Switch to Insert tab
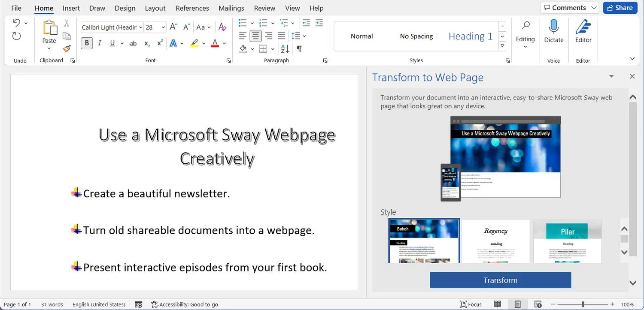The image size is (644, 310). pos(71,8)
